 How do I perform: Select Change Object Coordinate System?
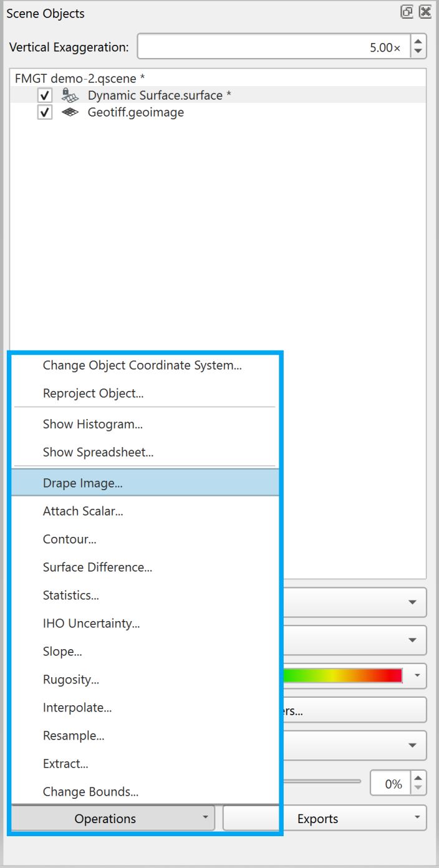pyautogui.click(x=142, y=365)
